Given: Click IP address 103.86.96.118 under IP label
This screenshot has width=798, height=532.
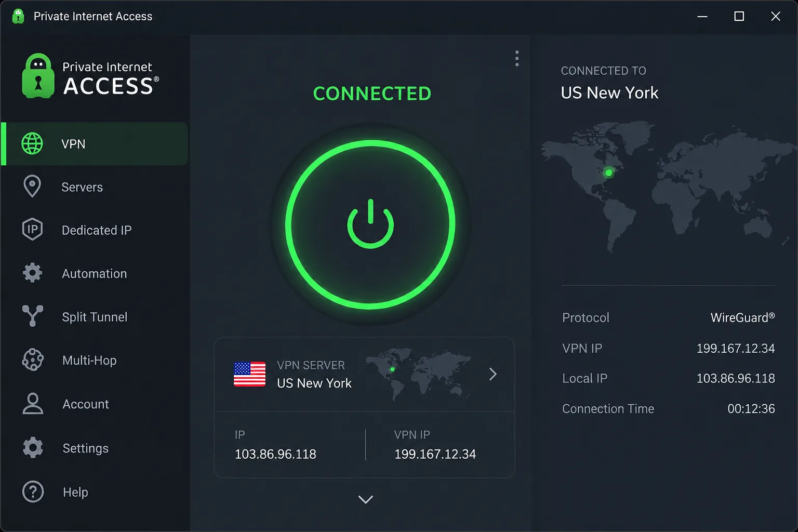Looking at the screenshot, I should click(275, 454).
